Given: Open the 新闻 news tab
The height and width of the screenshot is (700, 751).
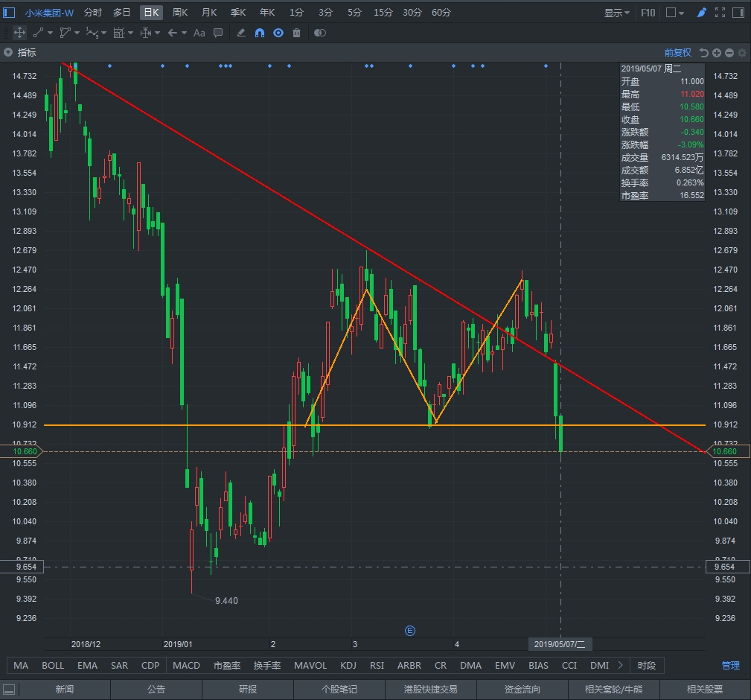Looking at the screenshot, I should [65, 689].
